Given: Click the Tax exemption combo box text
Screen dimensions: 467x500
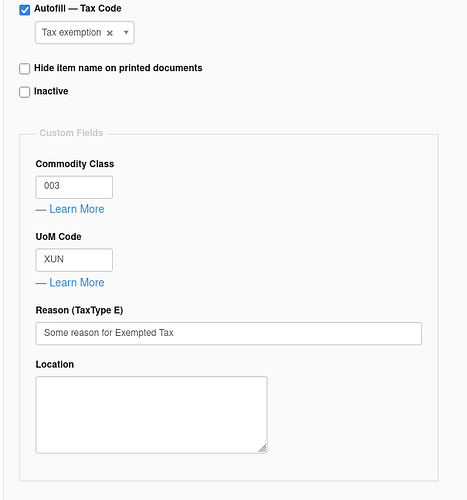Looking at the screenshot, I should click(71, 32).
